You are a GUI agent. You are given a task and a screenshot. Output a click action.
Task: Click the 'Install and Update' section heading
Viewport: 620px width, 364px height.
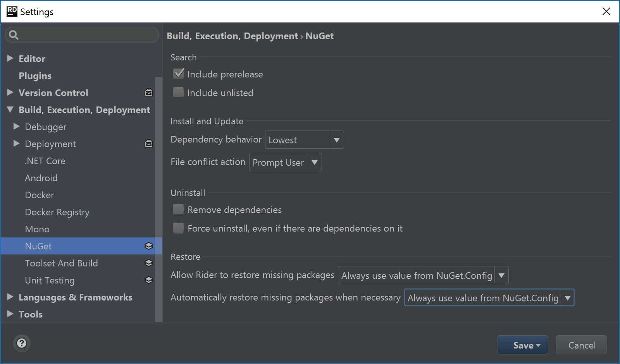pyautogui.click(x=207, y=121)
